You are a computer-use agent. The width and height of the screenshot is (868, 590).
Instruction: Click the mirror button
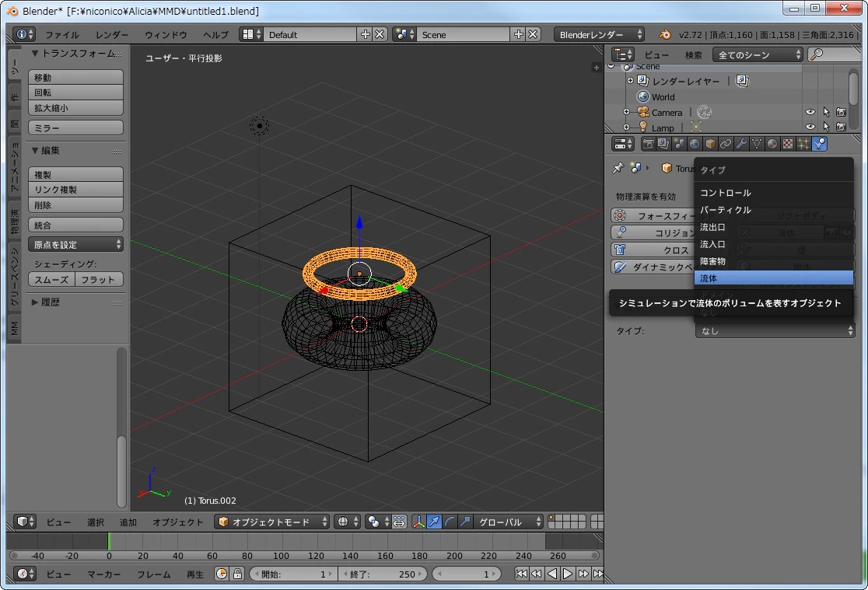click(76, 127)
